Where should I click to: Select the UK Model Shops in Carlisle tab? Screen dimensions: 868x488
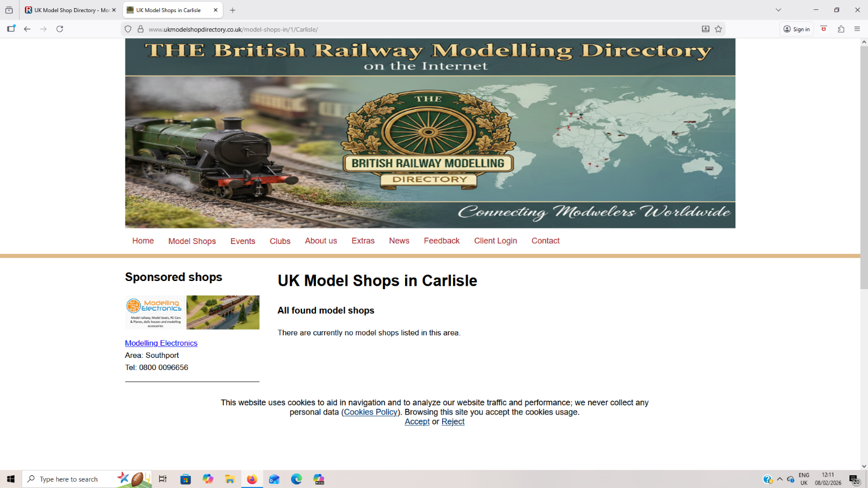point(172,10)
